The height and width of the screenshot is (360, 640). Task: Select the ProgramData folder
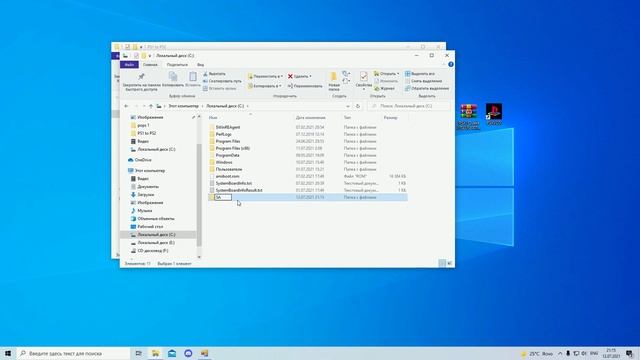click(227, 155)
